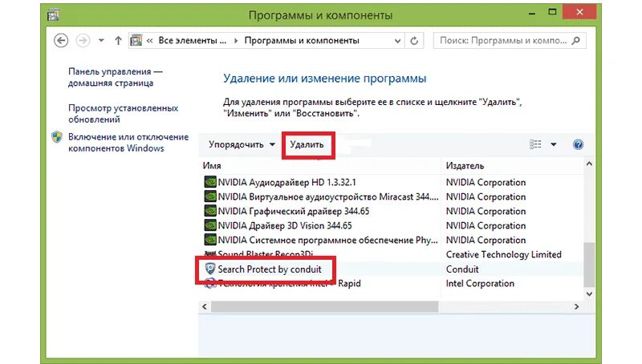Change view using the view icon
This screenshot has height=364, width=642.
535,144
